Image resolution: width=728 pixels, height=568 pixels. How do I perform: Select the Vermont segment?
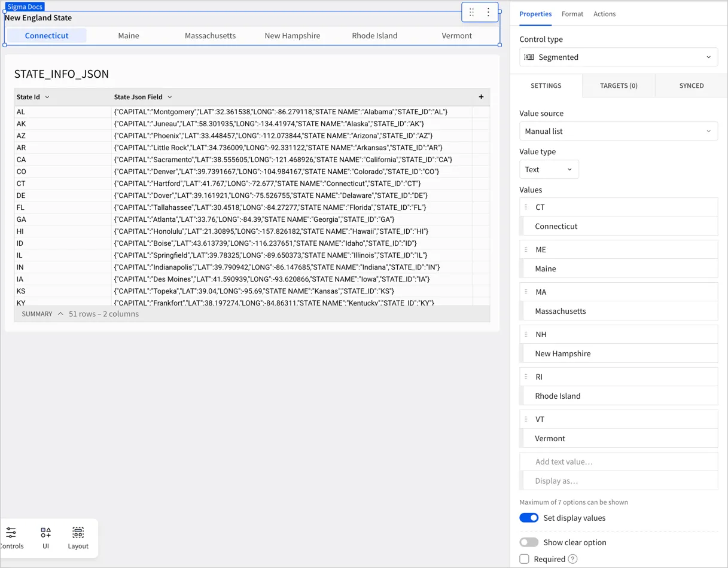(x=457, y=36)
